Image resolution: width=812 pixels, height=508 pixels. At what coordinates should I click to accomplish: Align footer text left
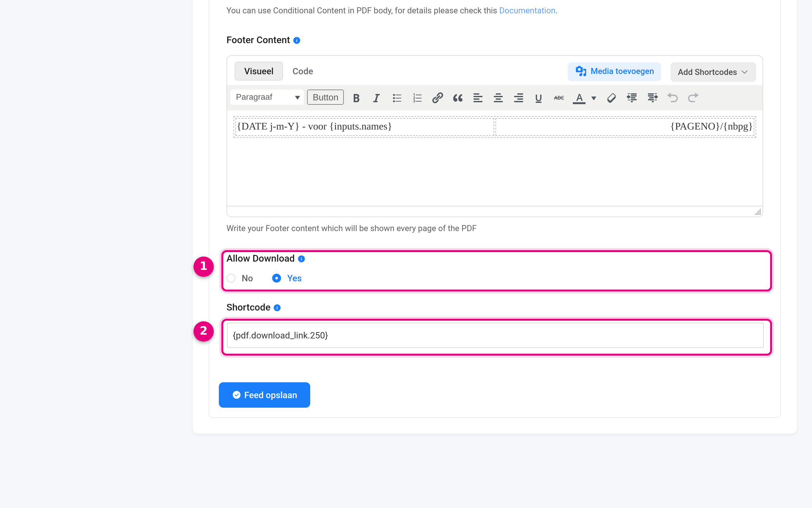(478, 98)
